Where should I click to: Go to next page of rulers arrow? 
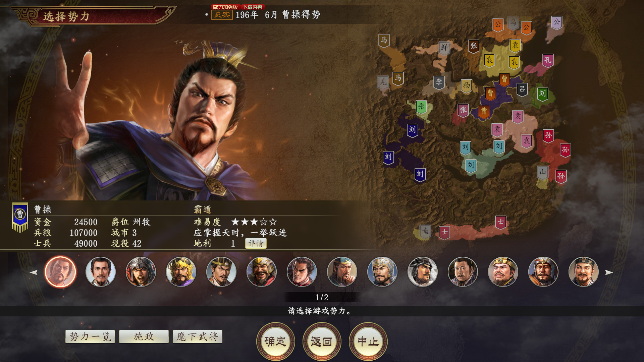(x=609, y=273)
